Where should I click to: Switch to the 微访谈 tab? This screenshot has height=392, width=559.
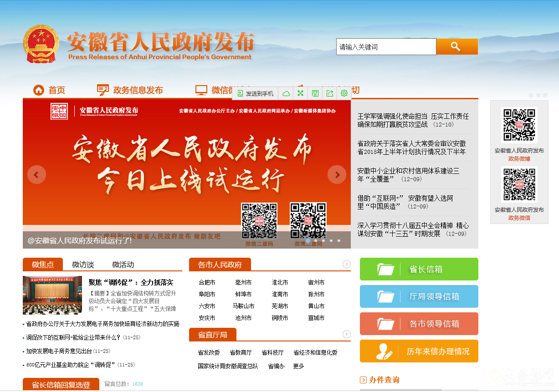pos(83,265)
